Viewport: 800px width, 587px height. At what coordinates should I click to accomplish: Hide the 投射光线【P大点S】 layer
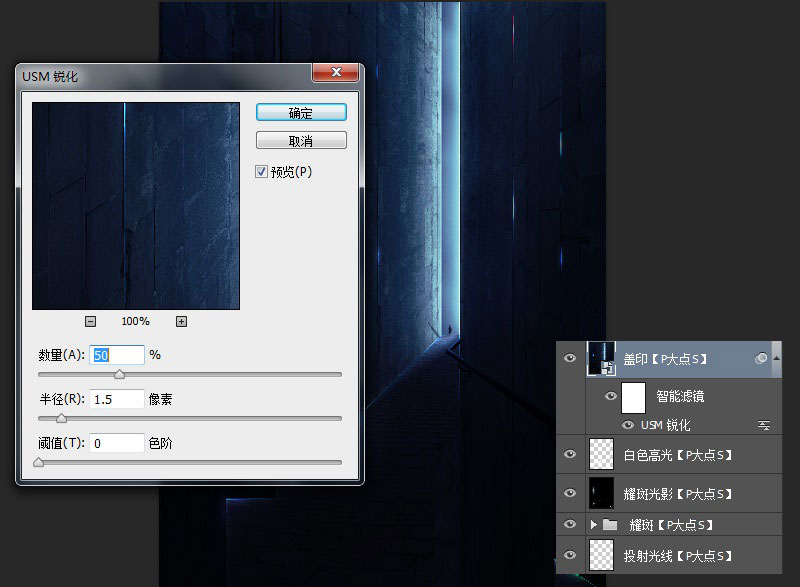(x=570, y=555)
